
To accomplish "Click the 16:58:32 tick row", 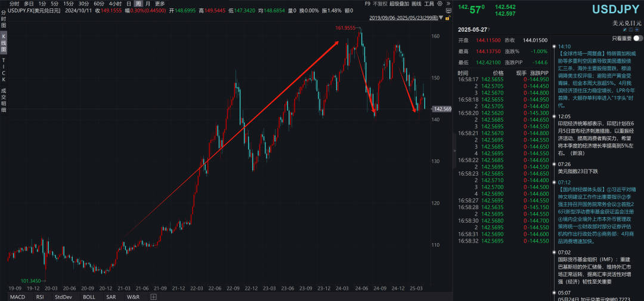I will 503,241.
